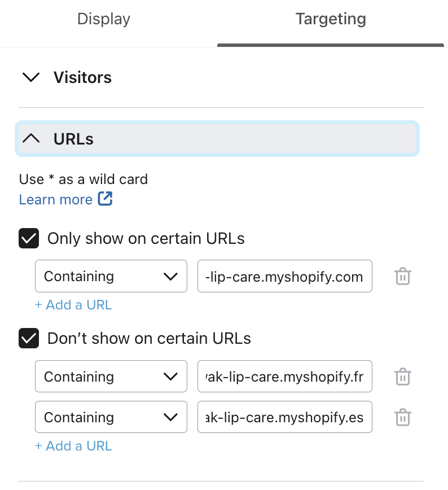Screen dimensions: 448x490
Task: Select the Targeting tab
Action: point(331,19)
